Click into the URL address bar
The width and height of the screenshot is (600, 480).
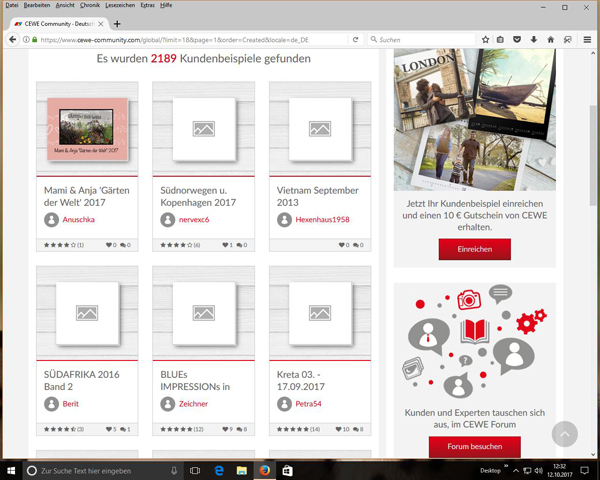191,39
